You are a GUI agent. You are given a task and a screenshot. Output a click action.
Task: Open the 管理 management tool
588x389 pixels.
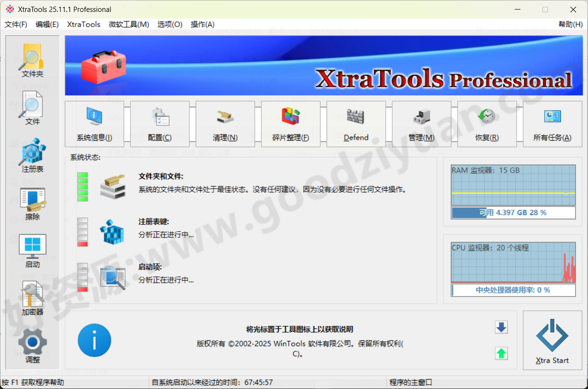point(421,123)
